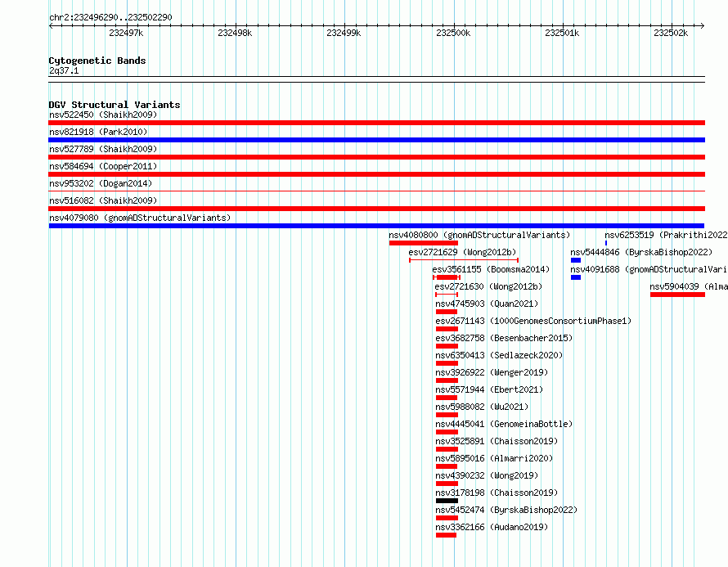This screenshot has width=728, height=567.
Task: Click the red bar under nsv6350413
Action: tap(447, 363)
